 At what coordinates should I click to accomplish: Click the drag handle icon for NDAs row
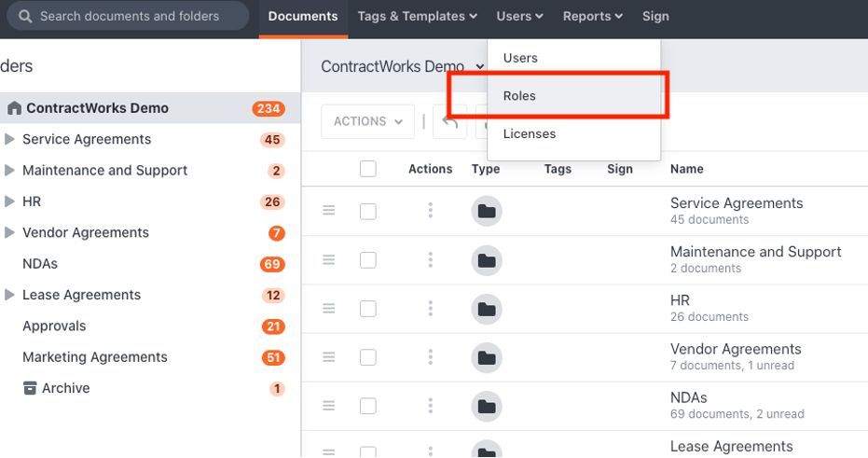pyautogui.click(x=328, y=406)
